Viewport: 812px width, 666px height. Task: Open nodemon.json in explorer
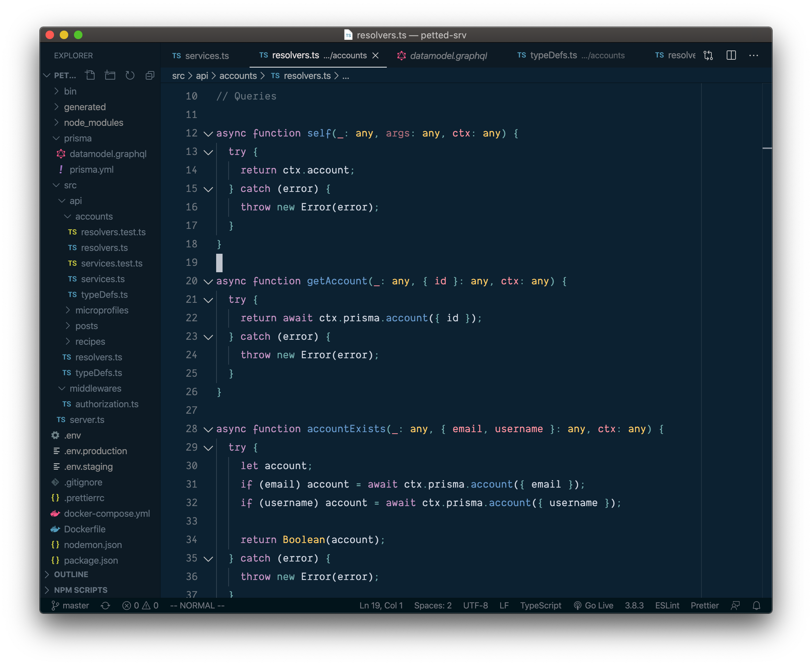tap(101, 545)
